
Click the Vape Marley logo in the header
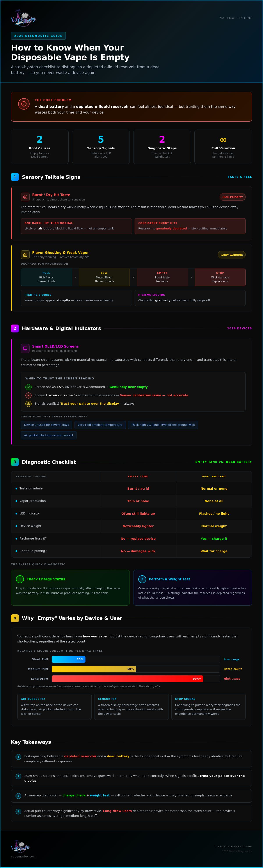(23, 18)
